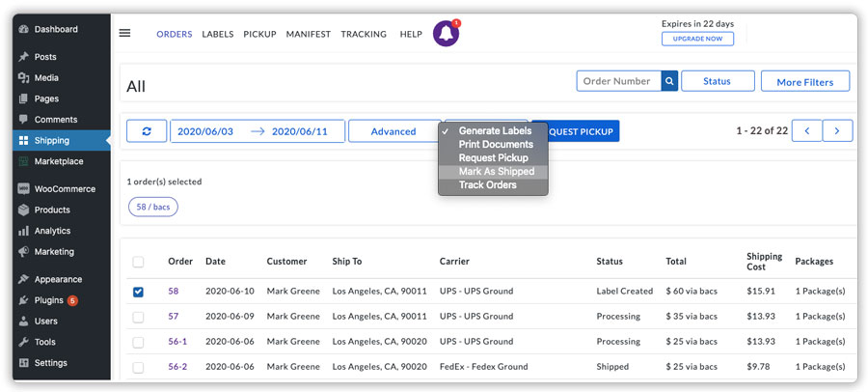
Task: Open the HELP tab
Action: tap(411, 34)
